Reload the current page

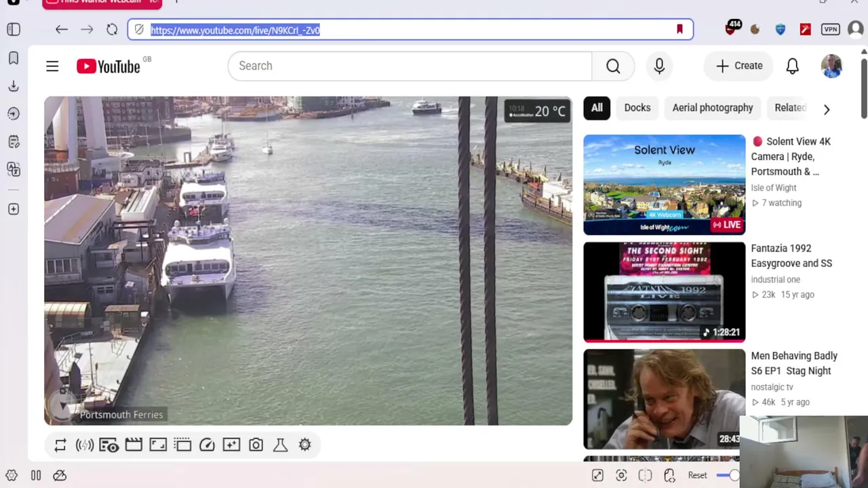pos(112,29)
